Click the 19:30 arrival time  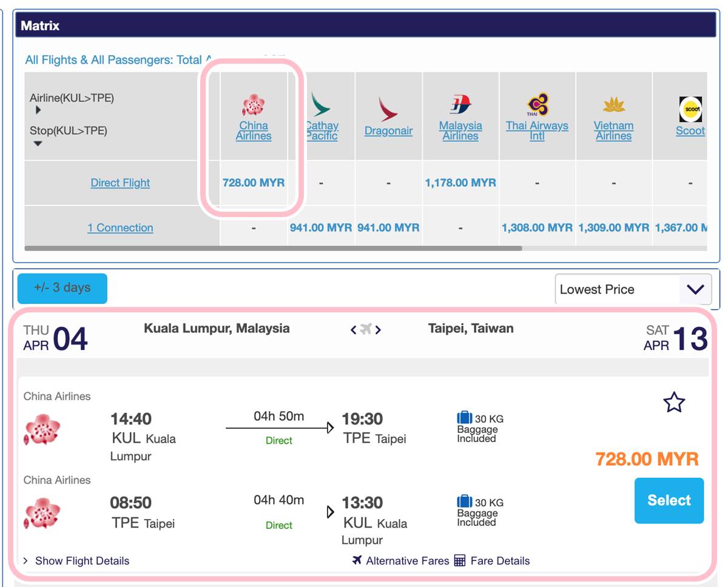pyautogui.click(x=362, y=419)
